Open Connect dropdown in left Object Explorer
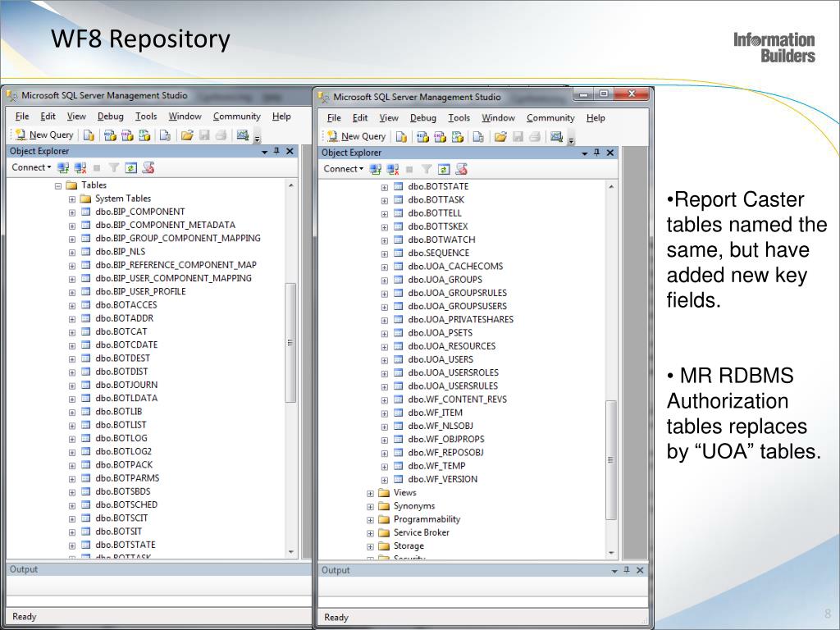Image resolution: width=840 pixels, height=630 pixels. (x=32, y=167)
